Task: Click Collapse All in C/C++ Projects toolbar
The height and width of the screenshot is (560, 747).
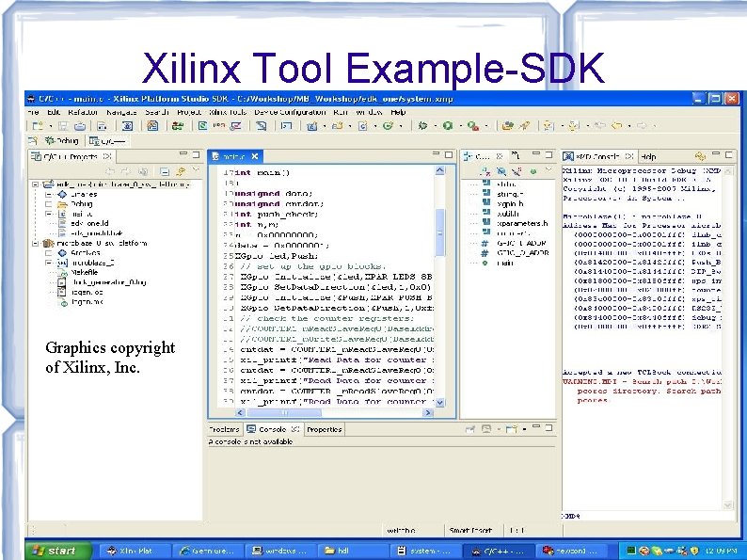Action: pos(165,171)
